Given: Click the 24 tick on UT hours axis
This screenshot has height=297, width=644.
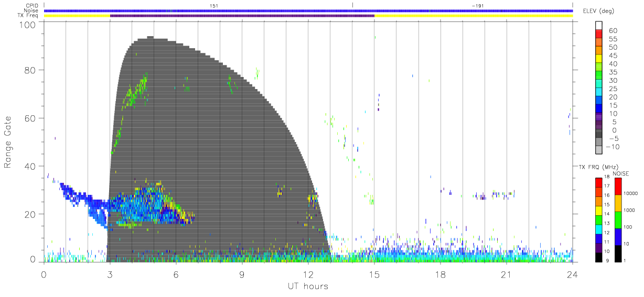Looking at the screenshot, I should point(573,274).
